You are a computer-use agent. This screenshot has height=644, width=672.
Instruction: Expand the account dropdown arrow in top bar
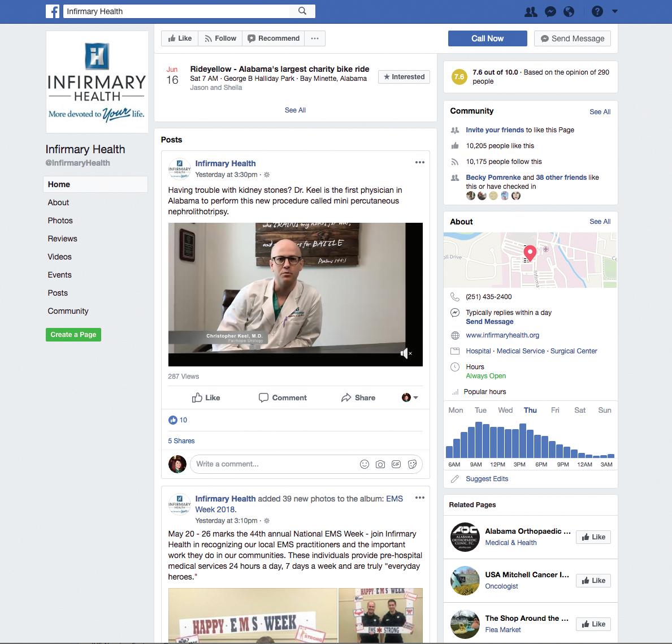pos(615,11)
